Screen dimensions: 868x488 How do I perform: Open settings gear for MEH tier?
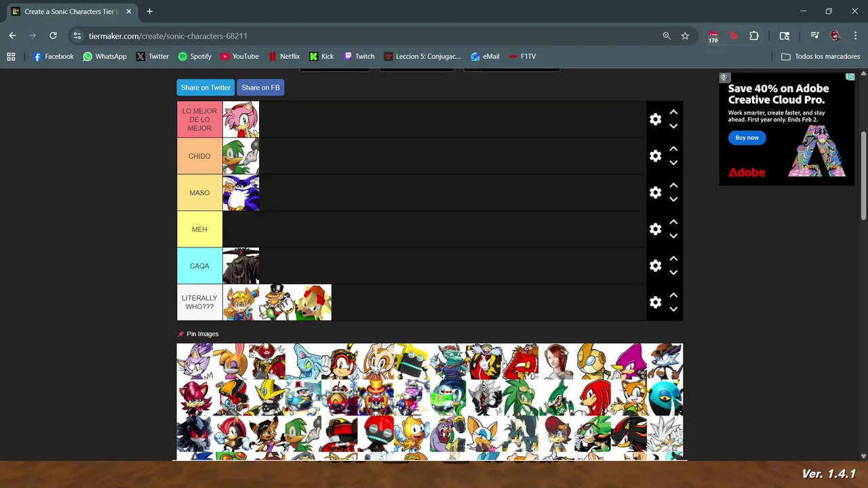pyautogui.click(x=655, y=229)
